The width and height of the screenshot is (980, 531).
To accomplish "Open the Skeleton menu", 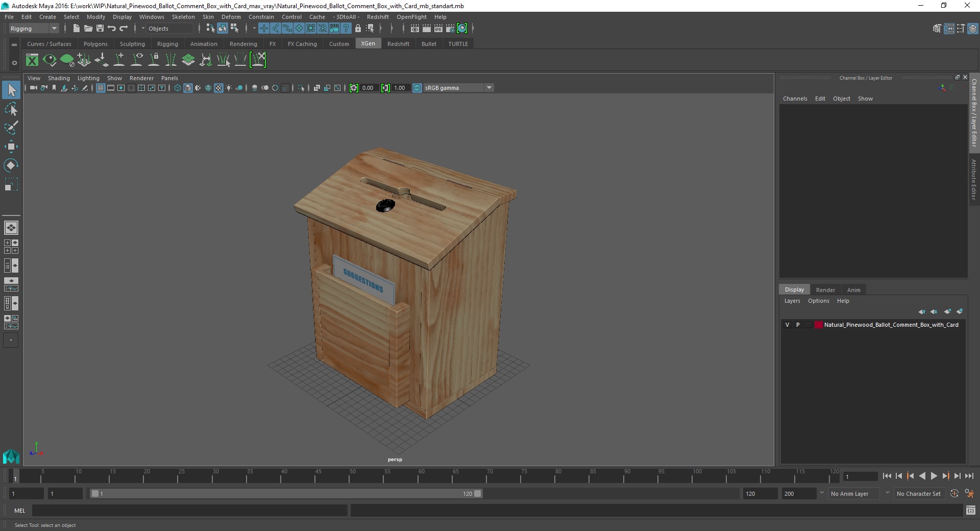I will tap(183, 17).
